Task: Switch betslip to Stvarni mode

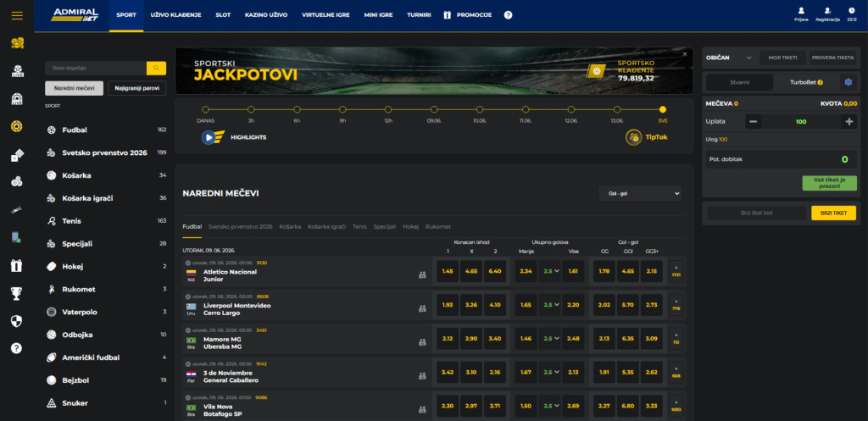Action: 739,82
